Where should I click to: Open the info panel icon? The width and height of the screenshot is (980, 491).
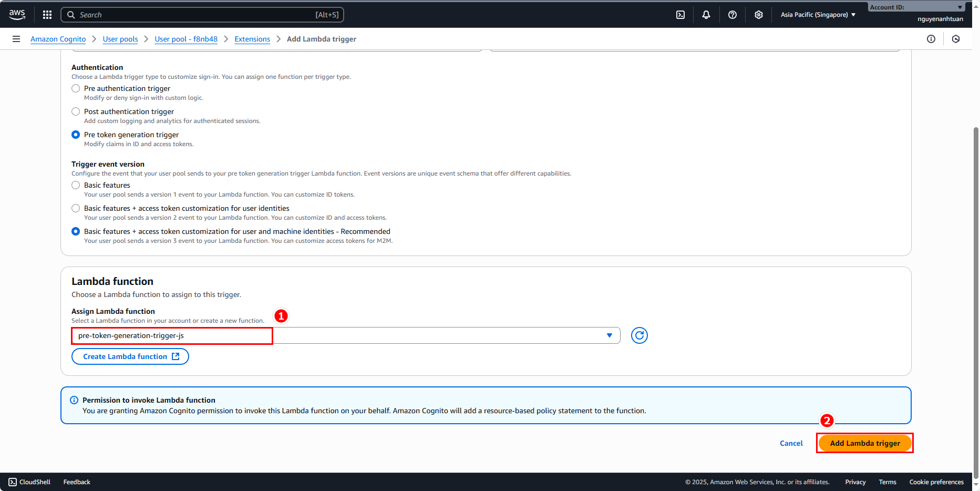click(x=931, y=39)
